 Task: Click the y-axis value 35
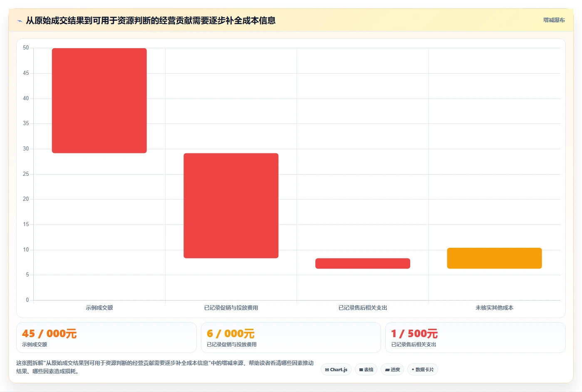(26, 123)
